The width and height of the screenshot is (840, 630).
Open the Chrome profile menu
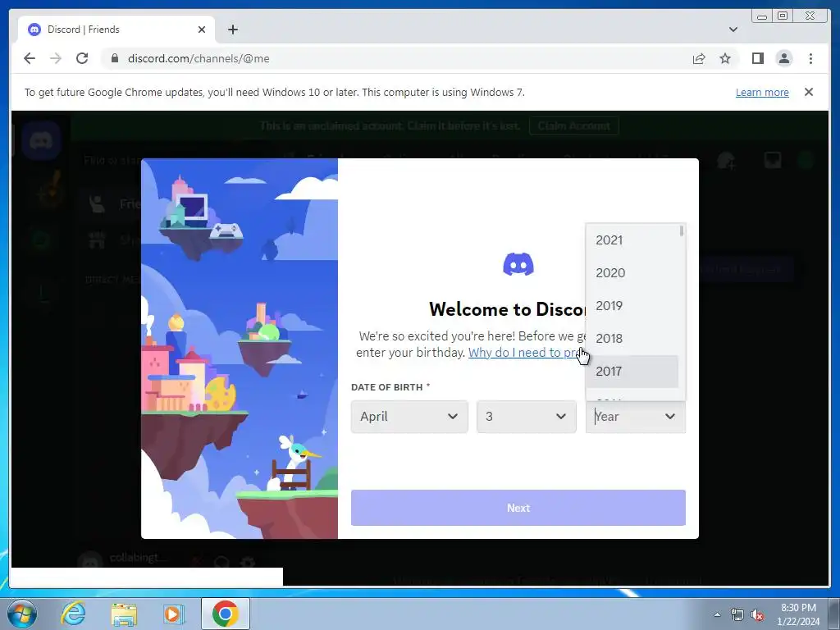[x=783, y=58]
